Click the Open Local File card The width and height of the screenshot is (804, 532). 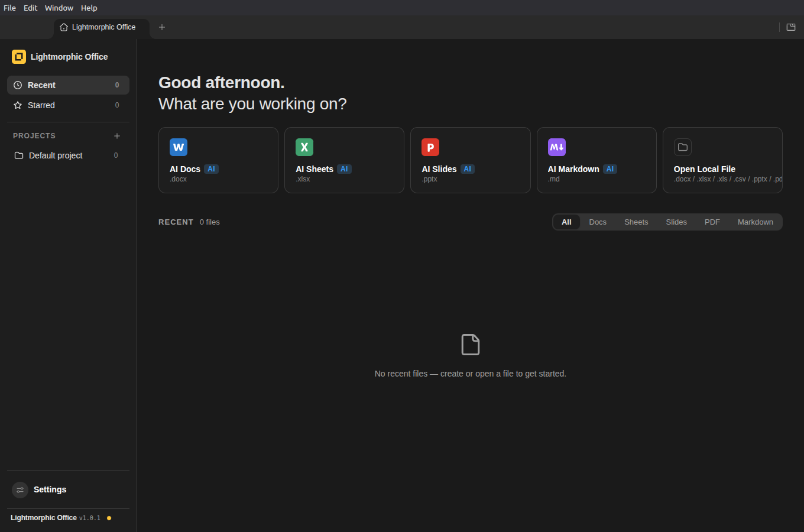[722, 160]
